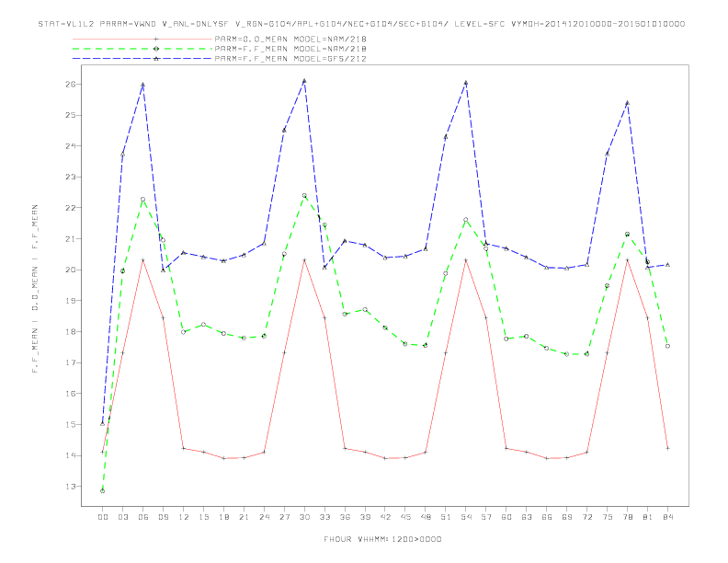Click the red solid legend line sample

[x=142, y=39]
